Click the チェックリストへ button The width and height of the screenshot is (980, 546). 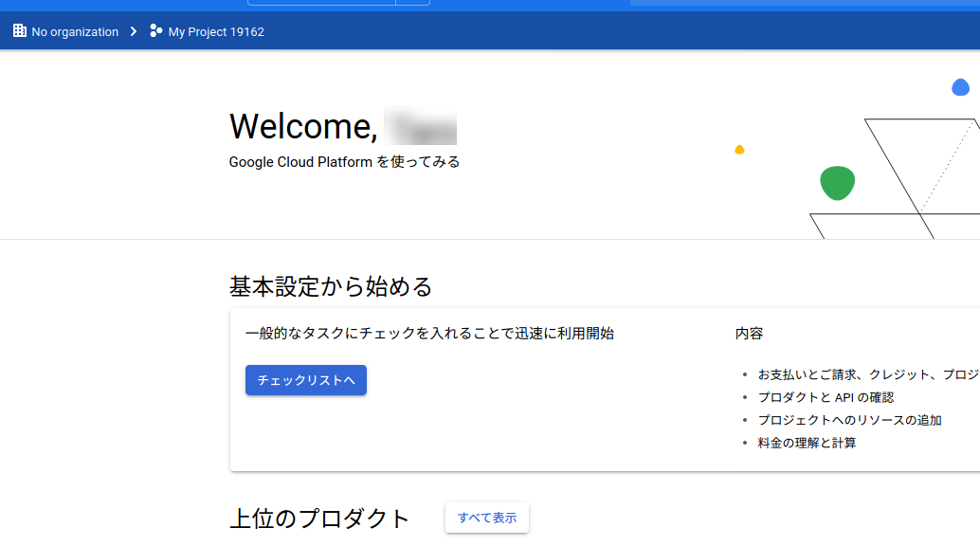tap(305, 379)
